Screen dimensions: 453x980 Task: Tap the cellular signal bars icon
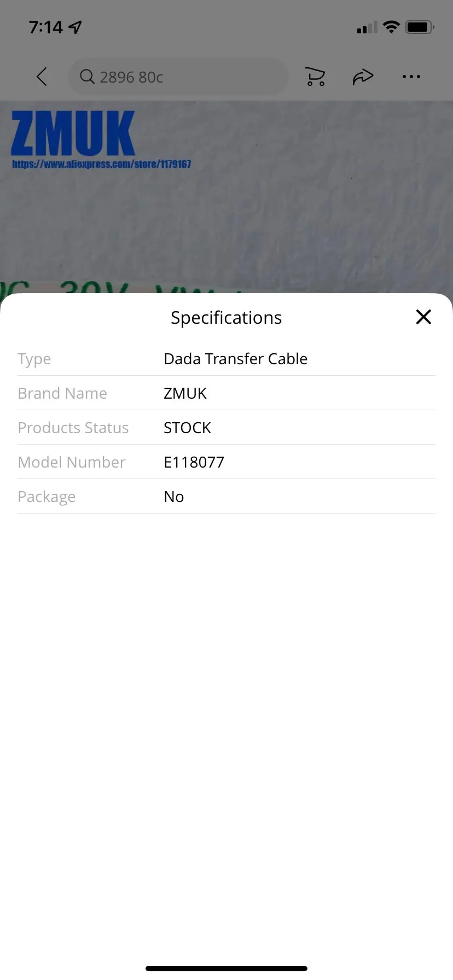click(367, 27)
